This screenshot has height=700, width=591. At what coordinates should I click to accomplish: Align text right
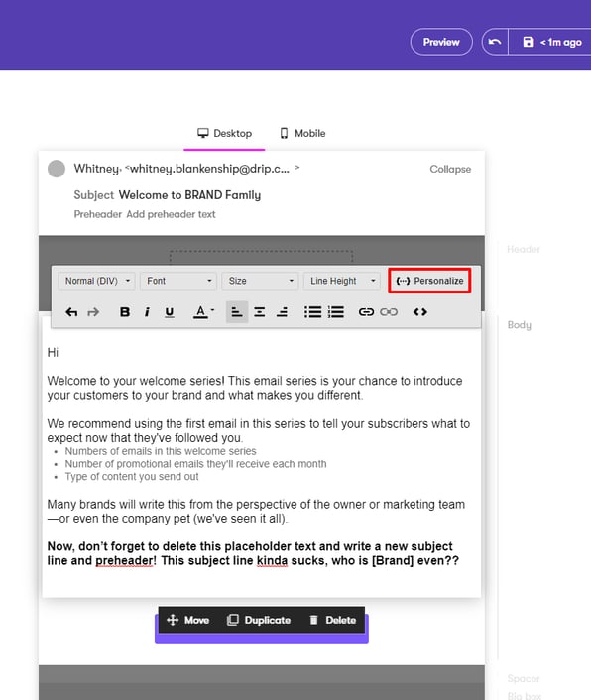point(282,312)
